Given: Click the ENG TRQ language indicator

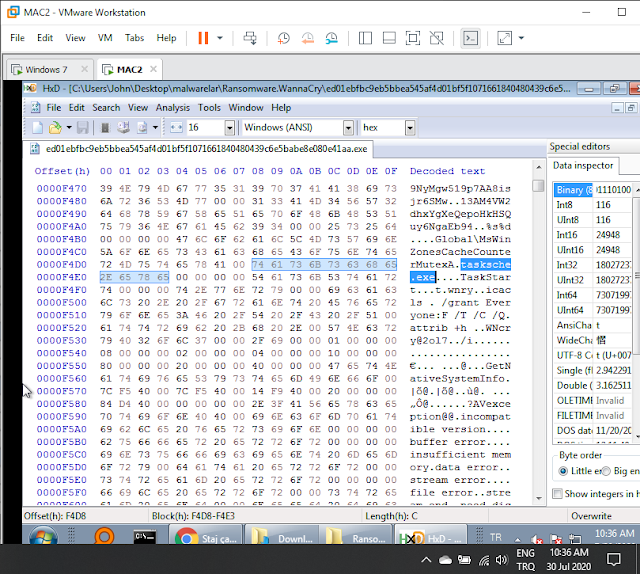Looking at the screenshot, I should [x=525, y=560].
